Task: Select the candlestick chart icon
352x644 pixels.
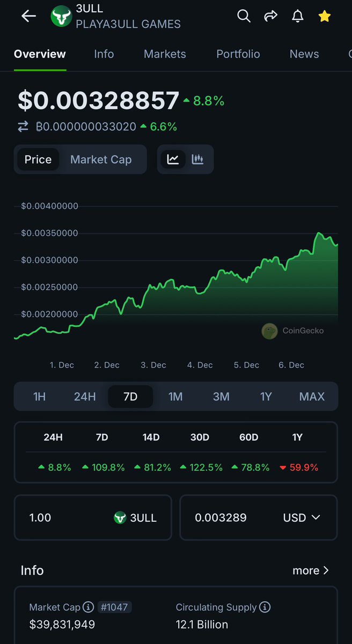Action: 197,159
